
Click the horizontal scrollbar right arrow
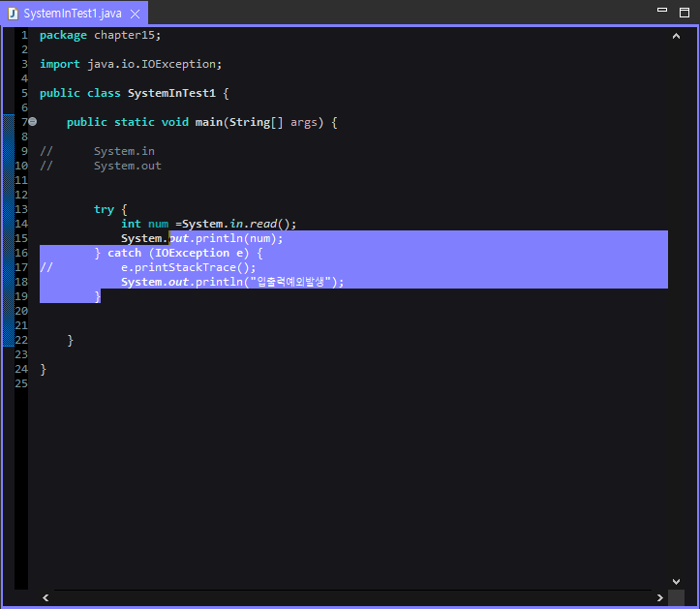pos(660,597)
